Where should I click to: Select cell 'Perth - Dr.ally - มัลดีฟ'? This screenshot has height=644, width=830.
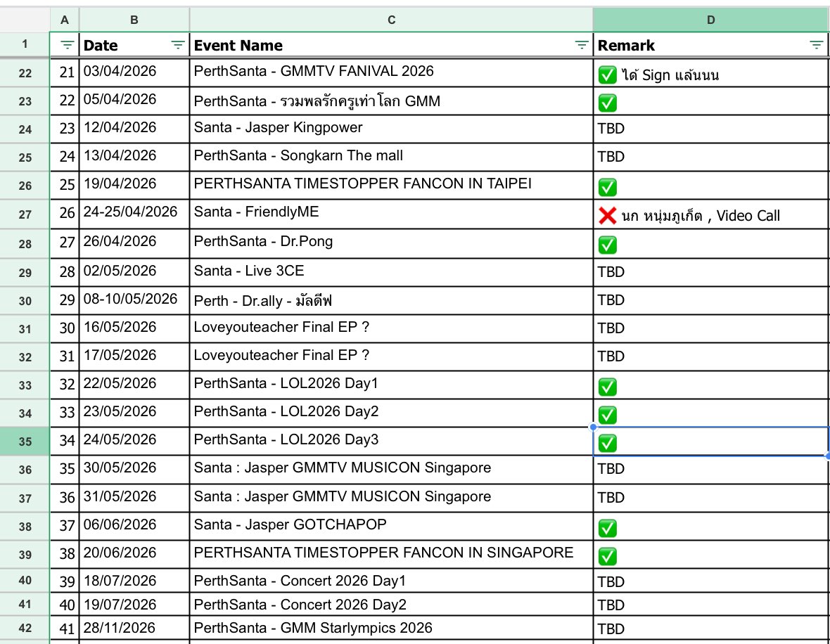391,301
